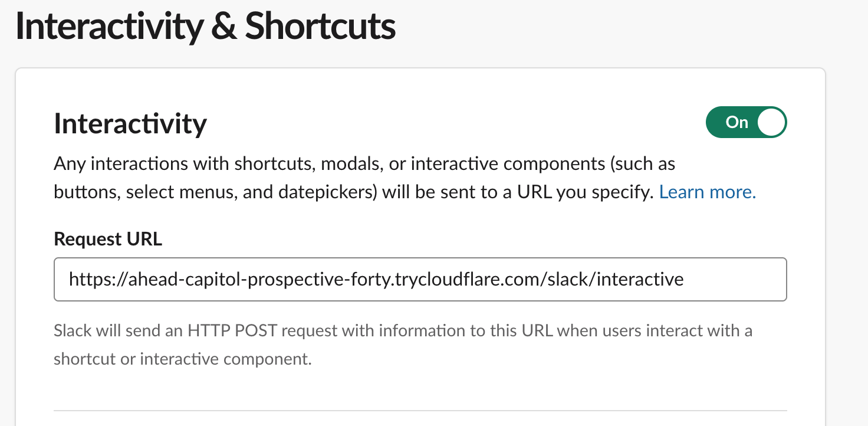Click the white knob on the toggle
The image size is (868, 426).
(x=772, y=122)
